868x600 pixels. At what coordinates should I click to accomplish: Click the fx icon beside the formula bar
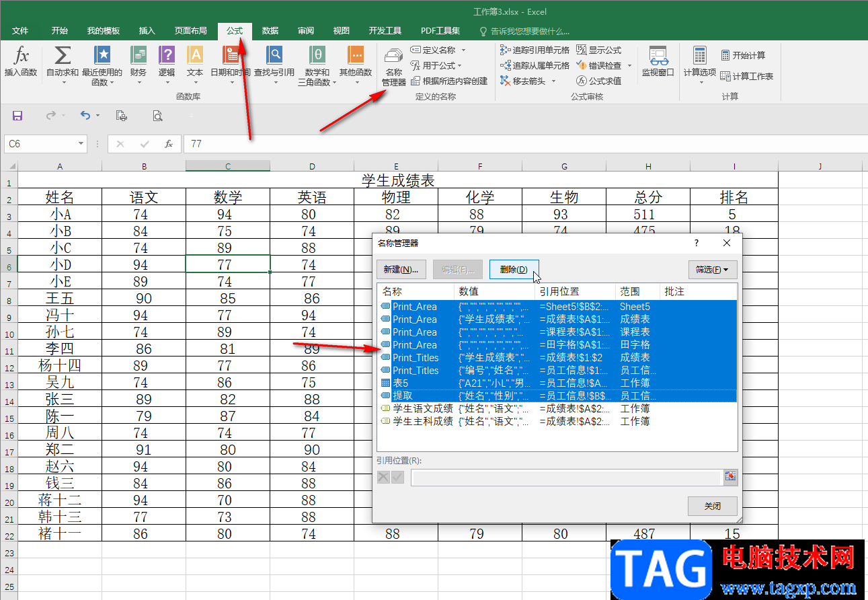[169, 144]
